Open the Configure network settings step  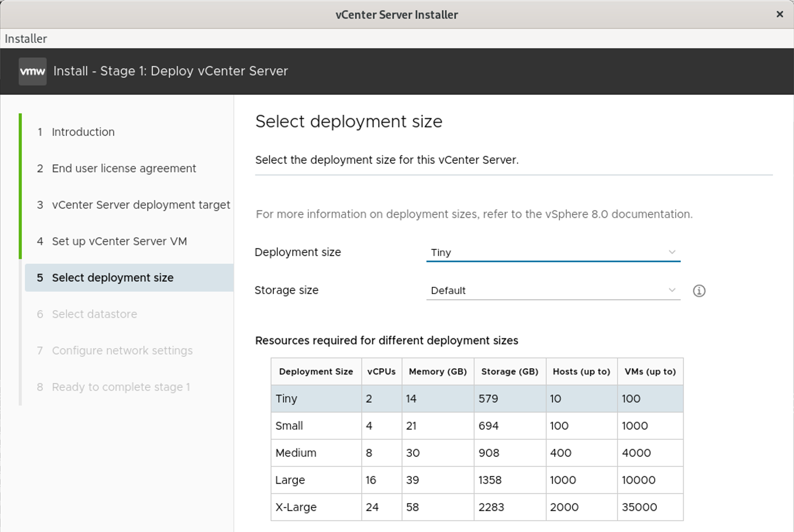[122, 351]
